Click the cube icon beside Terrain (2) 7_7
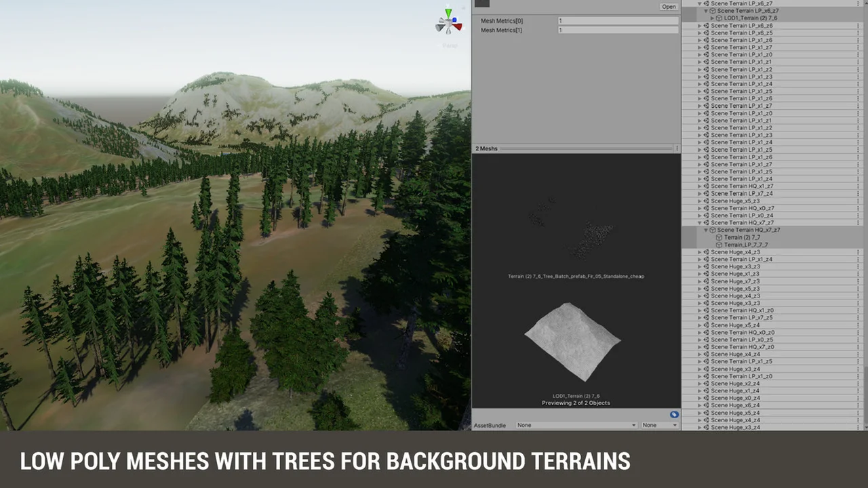Image resolution: width=868 pixels, height=488 pixels. click(719, 237)
